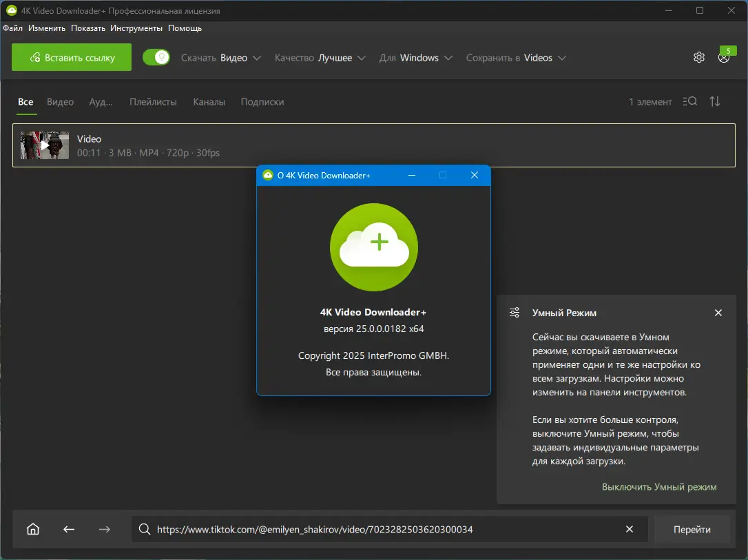
Task: Expand the Скачать Видео dropdown
Action: click(221, 58)
